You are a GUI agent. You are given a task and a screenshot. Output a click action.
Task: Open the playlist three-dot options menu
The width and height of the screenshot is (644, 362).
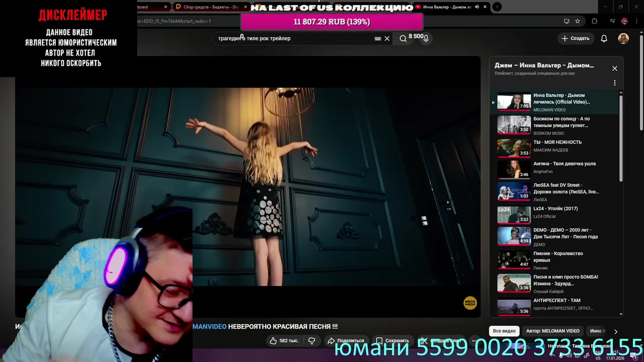pos(614,83)
